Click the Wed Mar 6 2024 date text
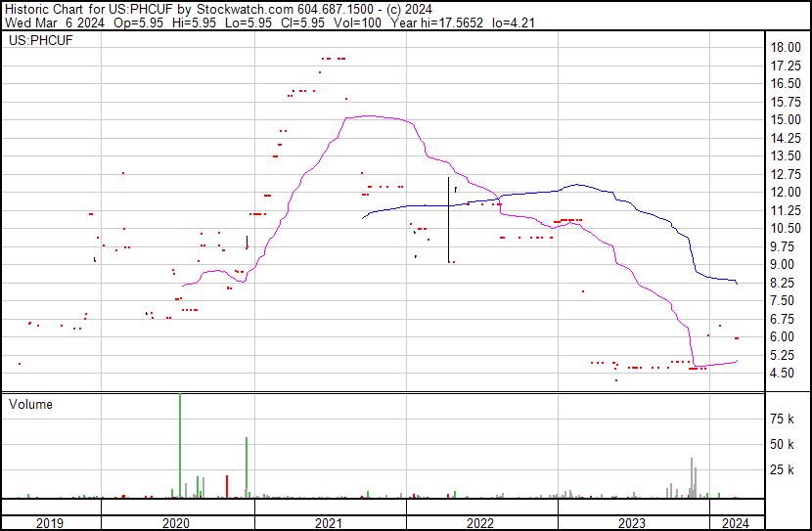The width and height of the screenshot is (812, 531). pos(55,22)
